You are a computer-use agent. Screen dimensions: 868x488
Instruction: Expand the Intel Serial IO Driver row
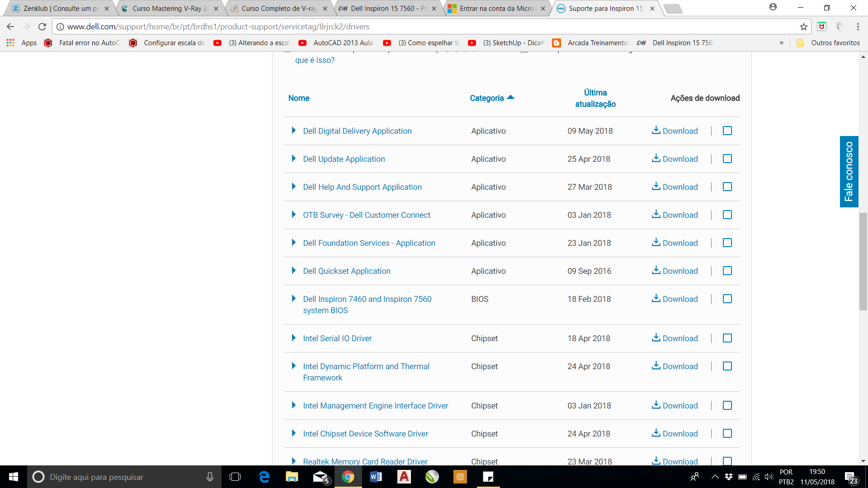point(294,338)
